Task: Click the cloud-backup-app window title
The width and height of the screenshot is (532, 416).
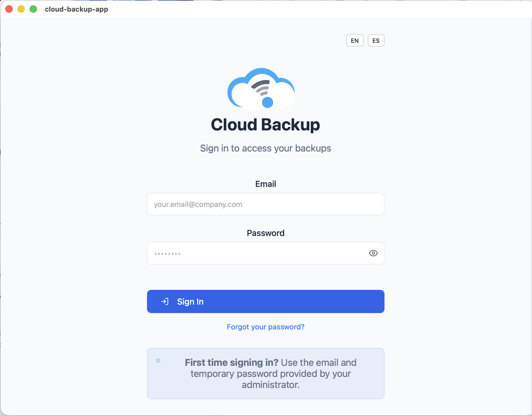Action: click(x=77, y=9)
